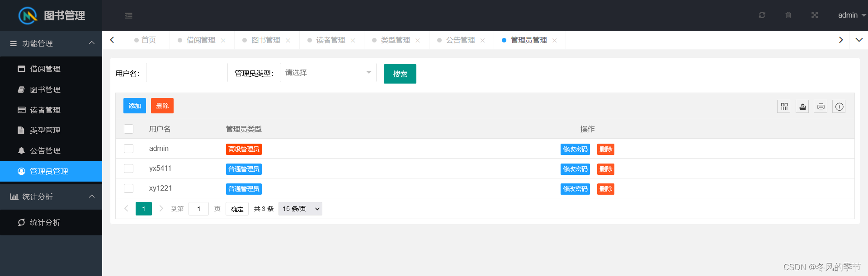Open 图书管理 in the sidebar
Screen dimensions: 868x276
pos(51,89)
